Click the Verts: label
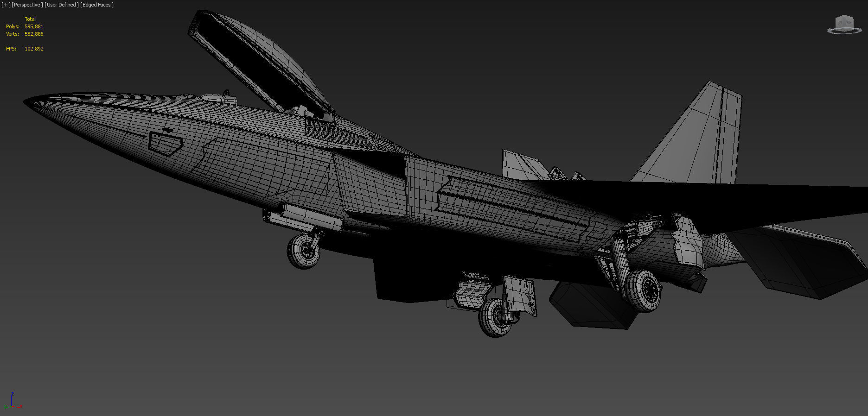 coord(13,34)
